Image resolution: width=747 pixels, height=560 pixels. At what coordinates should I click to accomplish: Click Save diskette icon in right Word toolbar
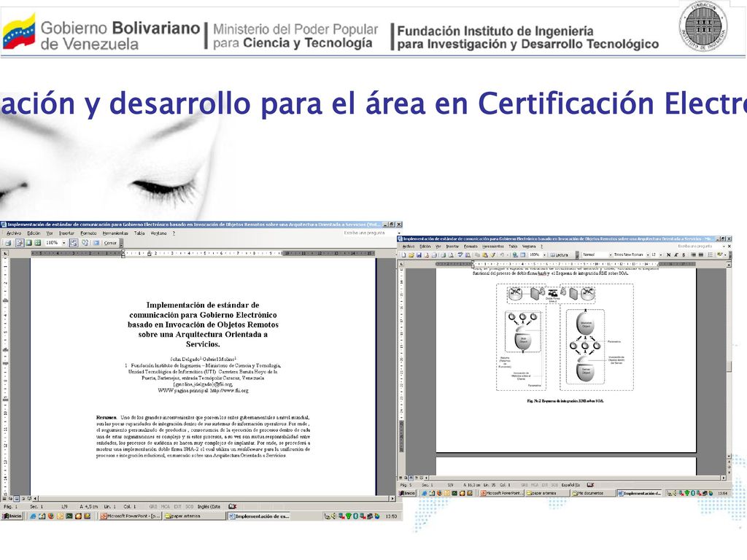coord(419,254)
